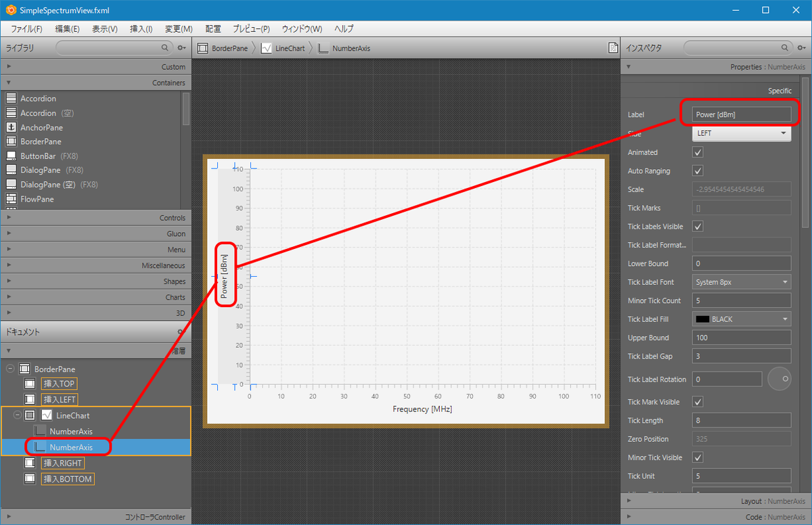The width and height of the screenshot is (812, 525).
Task: Collapse the LineChart node in the hierarchy
Action: point(18,415)
